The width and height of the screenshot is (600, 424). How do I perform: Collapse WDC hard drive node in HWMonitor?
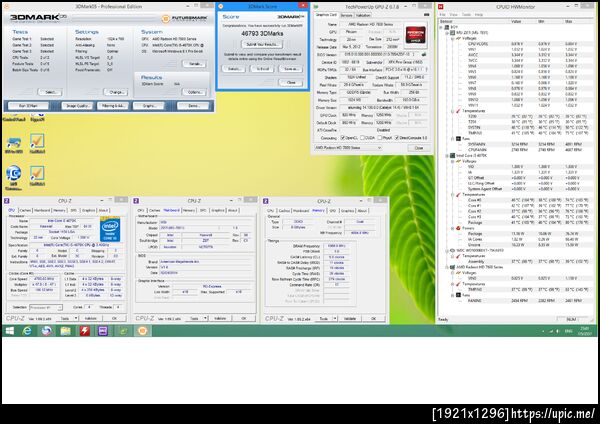coord(447,251)
